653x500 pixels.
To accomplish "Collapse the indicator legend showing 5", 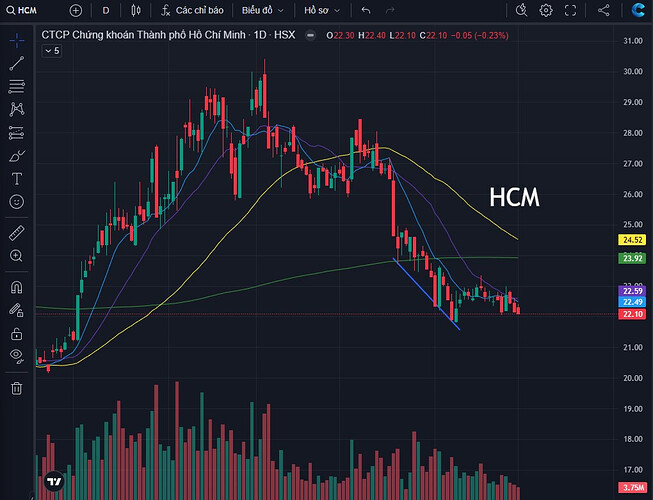I will pos(52,51).
